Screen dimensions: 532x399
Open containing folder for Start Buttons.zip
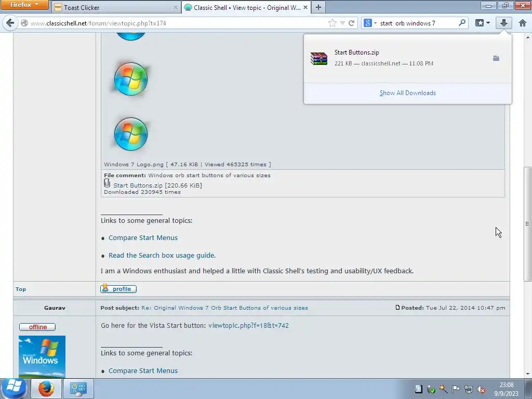click(496, 58)
